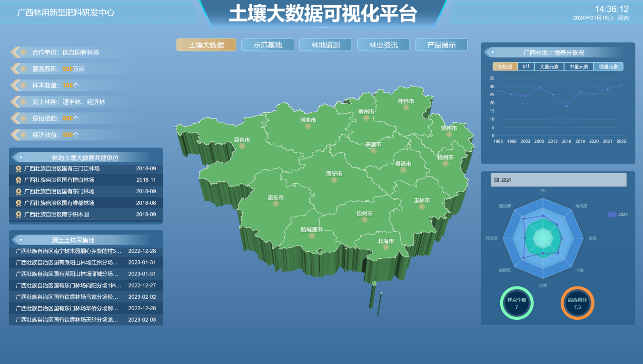Toggle the 2023 radar legend series
The width and height of the screenshot is (643, 364).
click(x=617, y=215)
